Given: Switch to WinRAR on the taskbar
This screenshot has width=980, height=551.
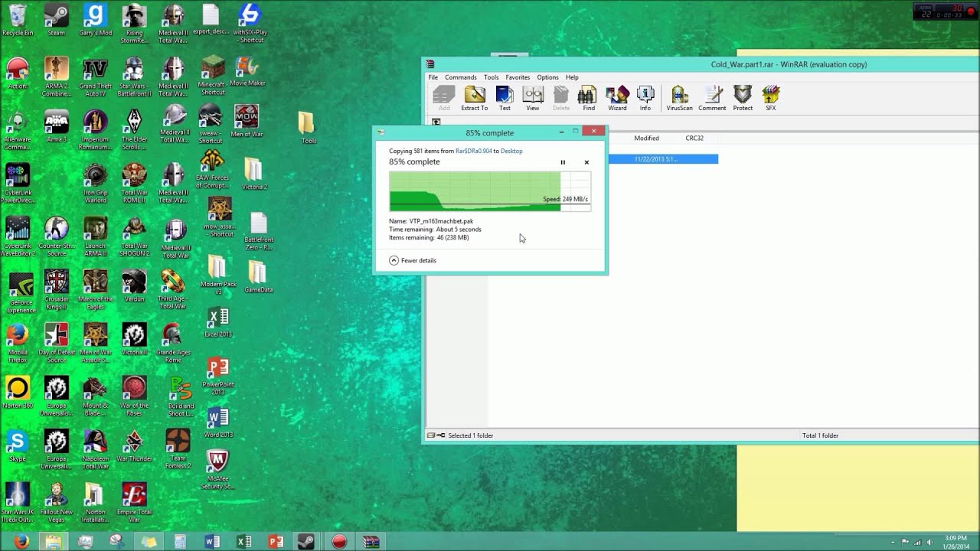Looking at the screenshot, I should click(x=371, y=541).
